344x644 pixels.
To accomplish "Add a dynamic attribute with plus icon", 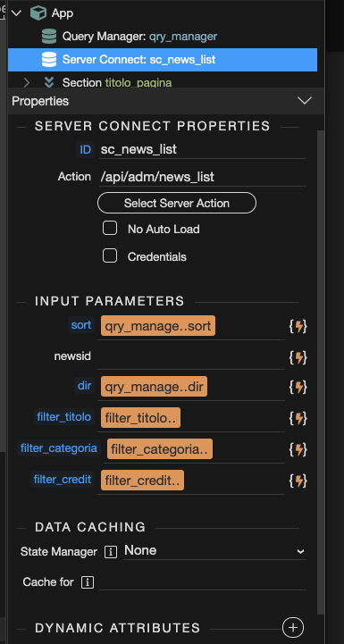I will (293, 628).
